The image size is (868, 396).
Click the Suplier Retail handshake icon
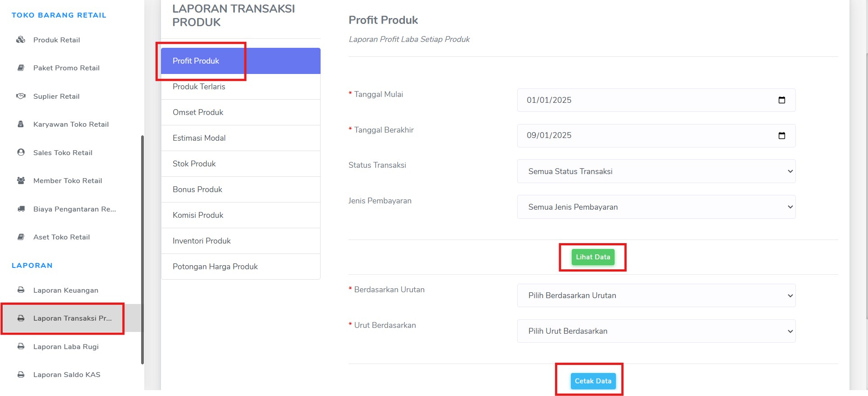point(21,96)
